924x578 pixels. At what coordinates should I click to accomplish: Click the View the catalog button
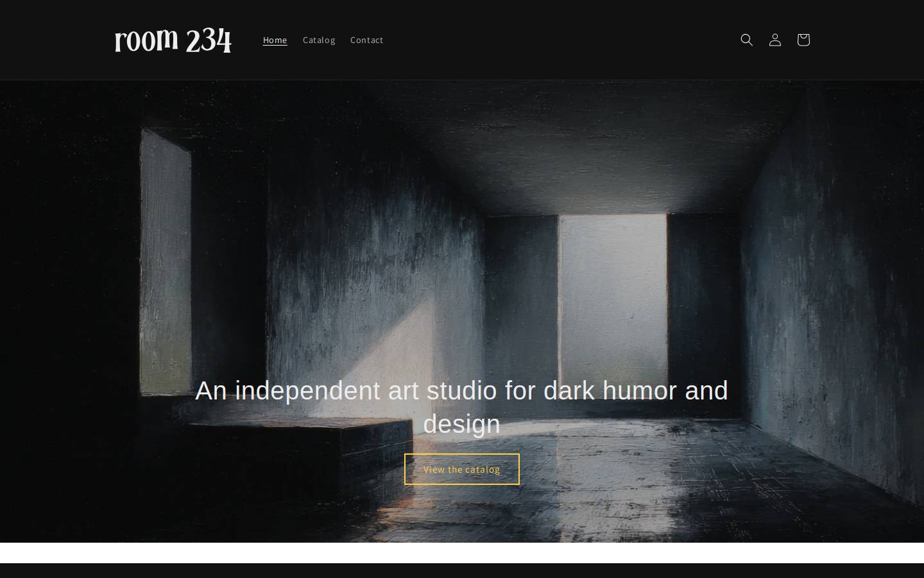click(x=462, y=469)
